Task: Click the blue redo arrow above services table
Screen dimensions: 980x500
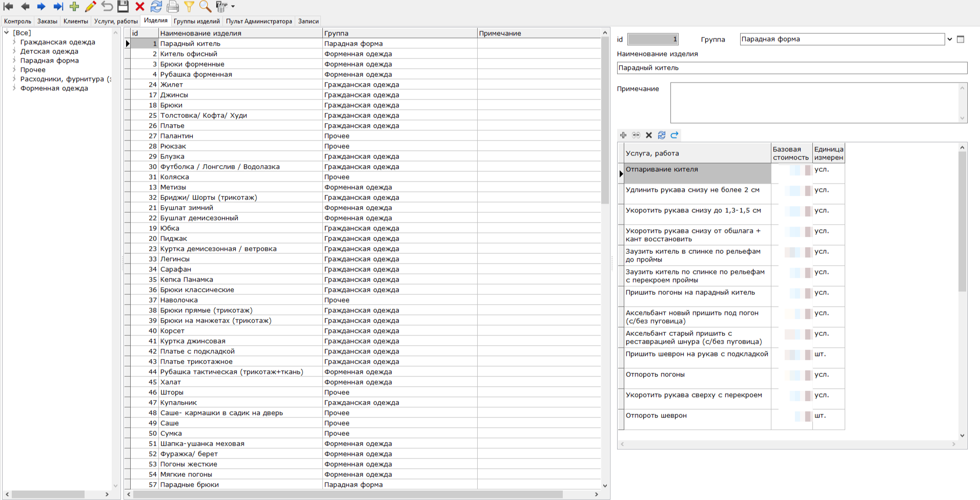Action: click(675, 135)
